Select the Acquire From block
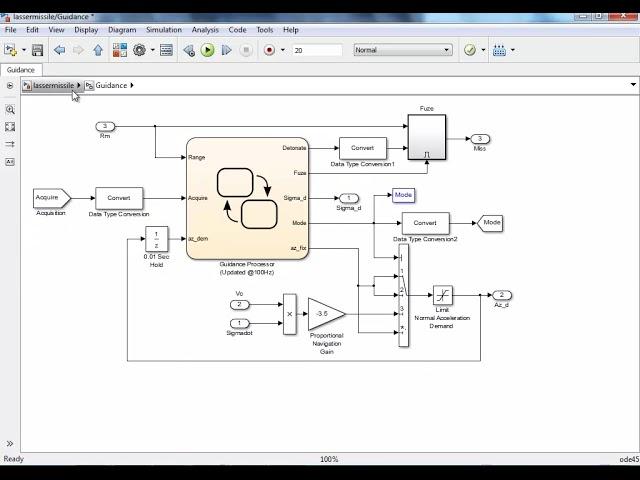This screenshot has height=480, width=640. click(x=52, y=198)
